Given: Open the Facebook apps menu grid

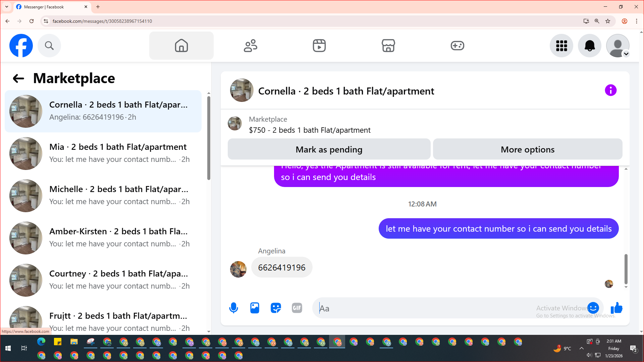Looking at the screenshot, I should click(x=561, y=46).
